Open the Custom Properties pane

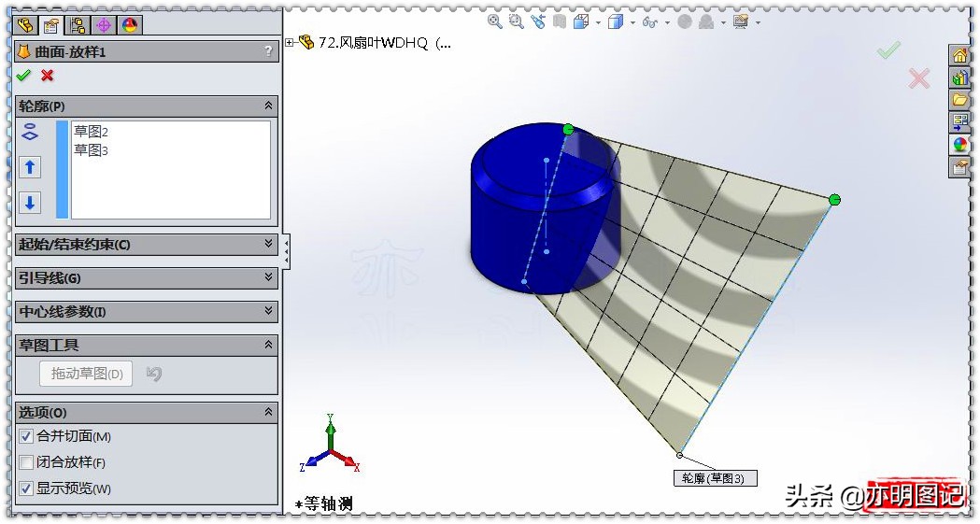(x=960, y=167)
